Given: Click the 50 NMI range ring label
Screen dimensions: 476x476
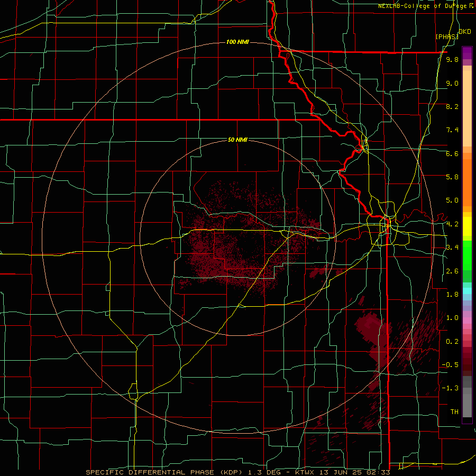Looking at the screenshot, I should tap(237, 140).
